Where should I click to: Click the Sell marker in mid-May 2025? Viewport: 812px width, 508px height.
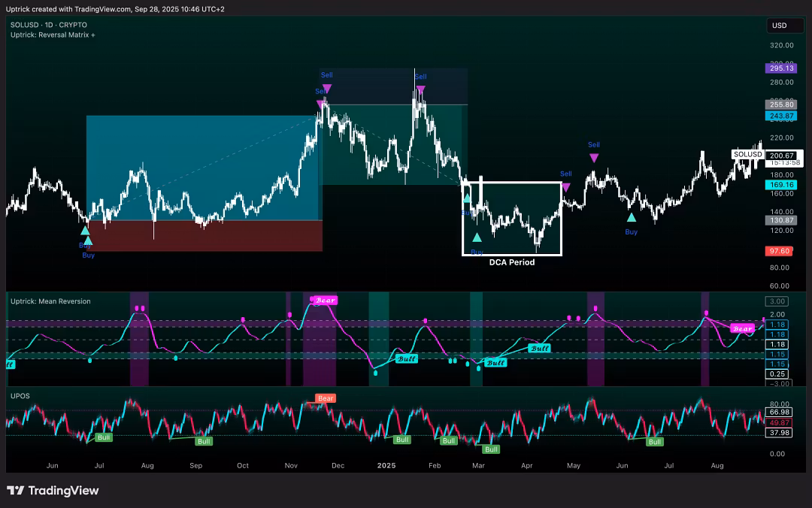coord(594,157)
